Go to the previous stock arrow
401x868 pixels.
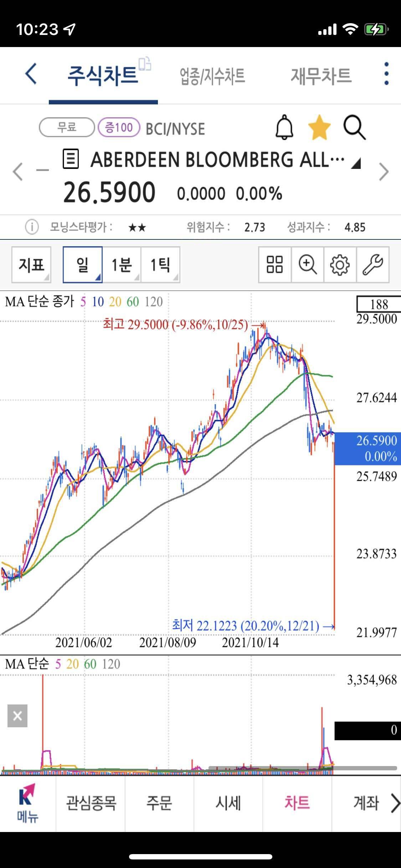18,172
